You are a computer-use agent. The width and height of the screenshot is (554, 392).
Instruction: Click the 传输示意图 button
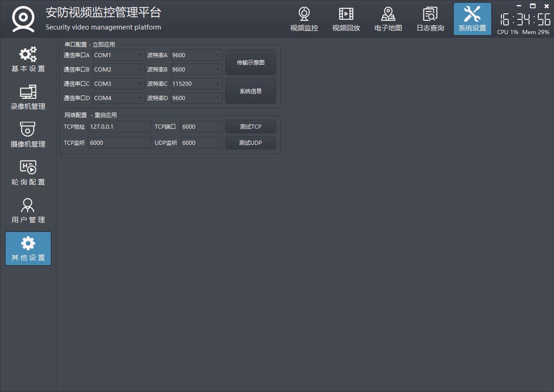click(251, 63)
